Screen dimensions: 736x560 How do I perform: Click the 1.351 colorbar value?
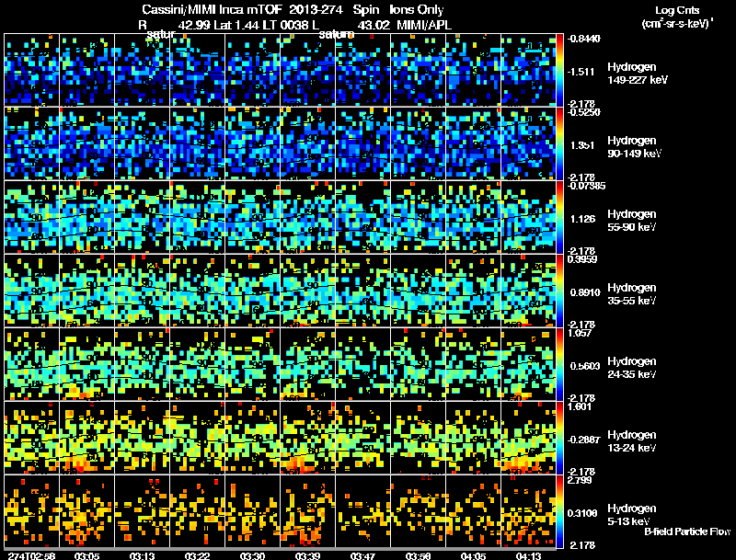pyautogui.click(x=582, y=145)
